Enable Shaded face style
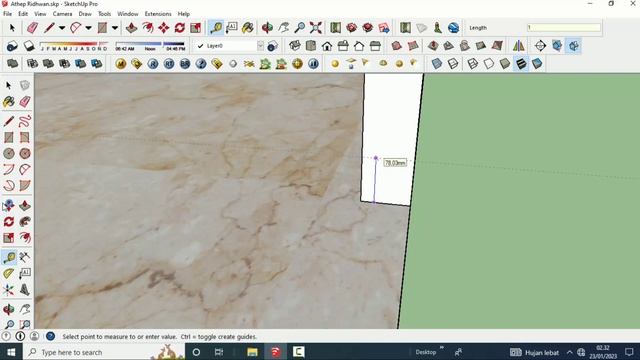This screenshot has height=360, width=640. point(505,64)
